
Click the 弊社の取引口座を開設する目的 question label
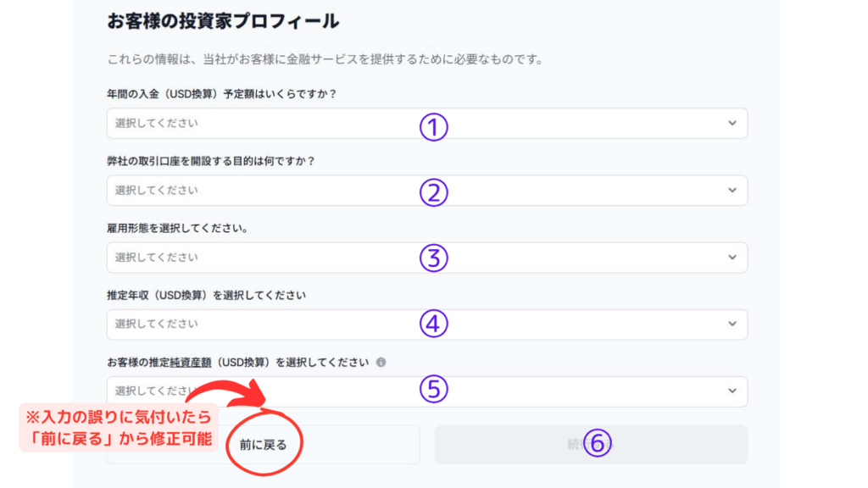pyautogui.click(x=210, y=161)
